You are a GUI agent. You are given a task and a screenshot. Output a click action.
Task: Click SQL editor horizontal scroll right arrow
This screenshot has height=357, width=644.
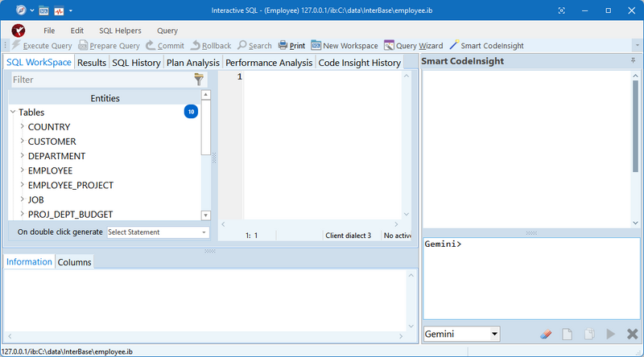(396, 224)
